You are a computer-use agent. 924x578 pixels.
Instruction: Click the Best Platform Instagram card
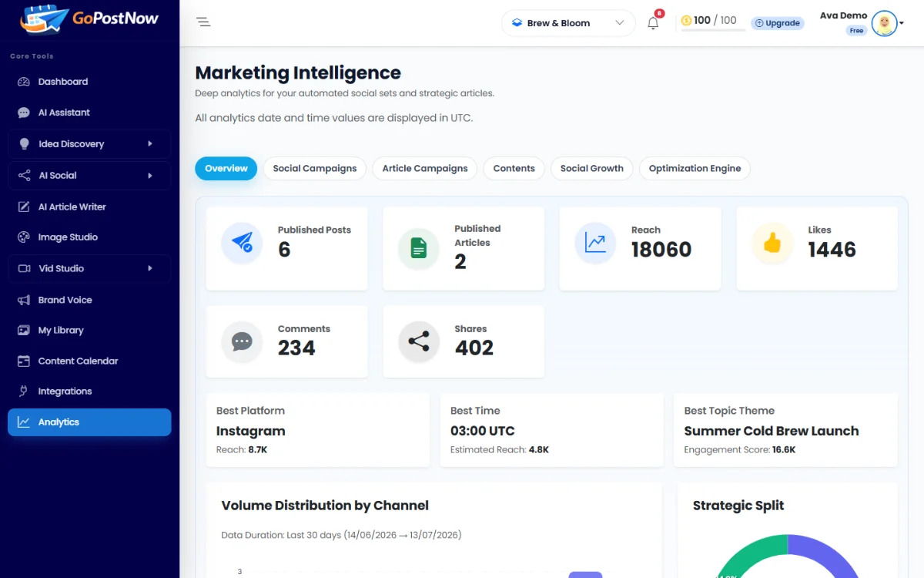[x=318, y=430]
